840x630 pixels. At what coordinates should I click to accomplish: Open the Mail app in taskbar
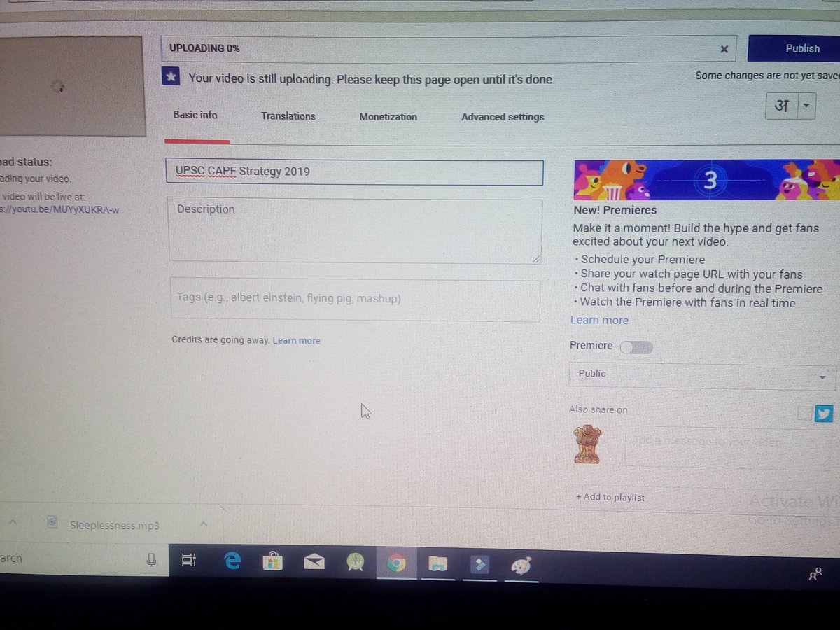[314, 562]
